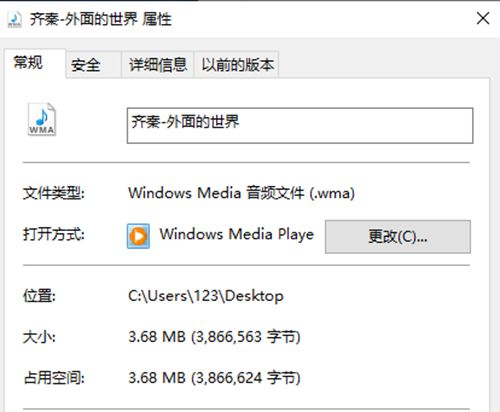Screen dimensions: 500x412
Task: Click the Windows Media 音频文件 (.wma) text
Action: point(242,193)
